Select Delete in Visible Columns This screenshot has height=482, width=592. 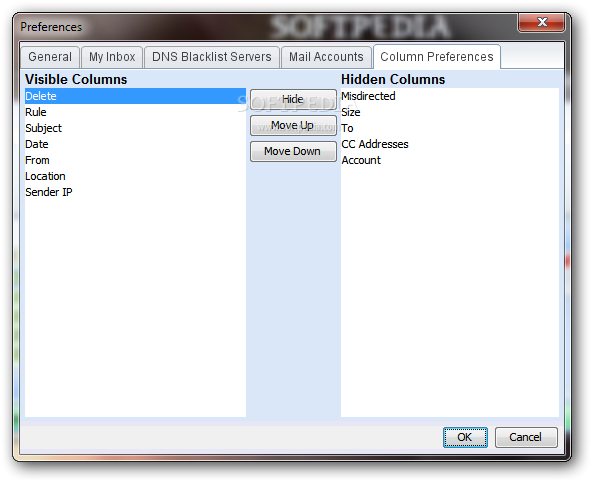click(135, 96)
